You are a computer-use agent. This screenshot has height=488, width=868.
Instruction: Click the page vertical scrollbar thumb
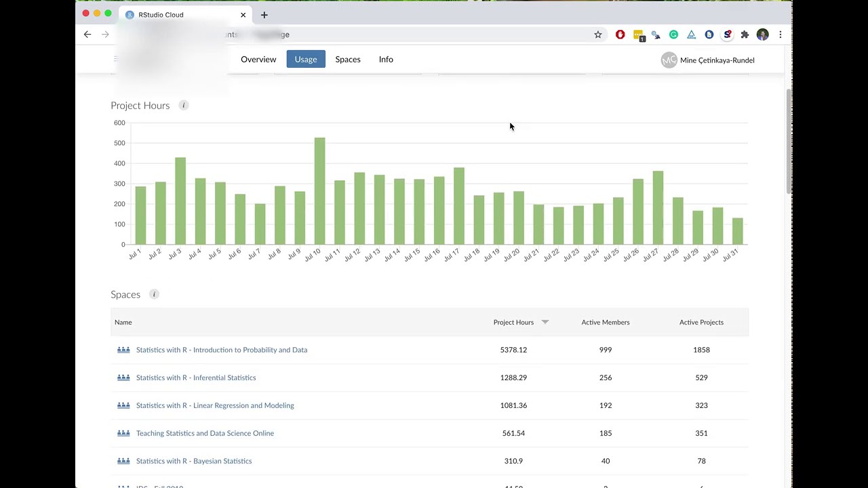(788, 140)
